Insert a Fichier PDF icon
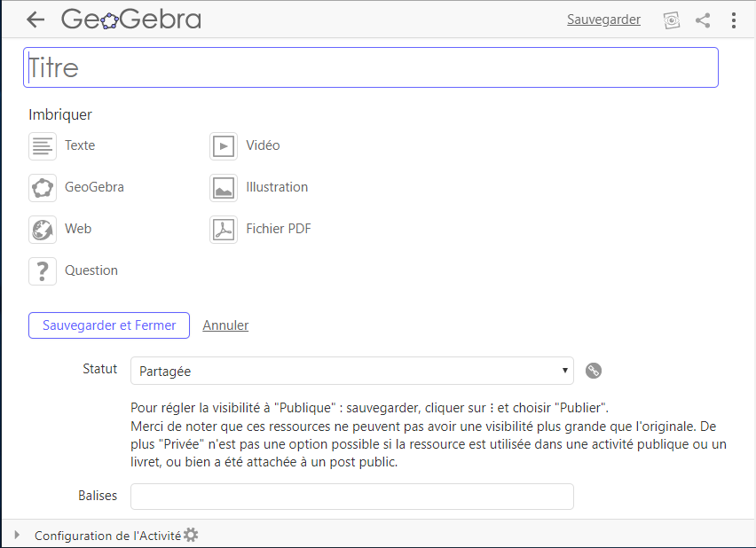756x548 pixels. [224, 230]
